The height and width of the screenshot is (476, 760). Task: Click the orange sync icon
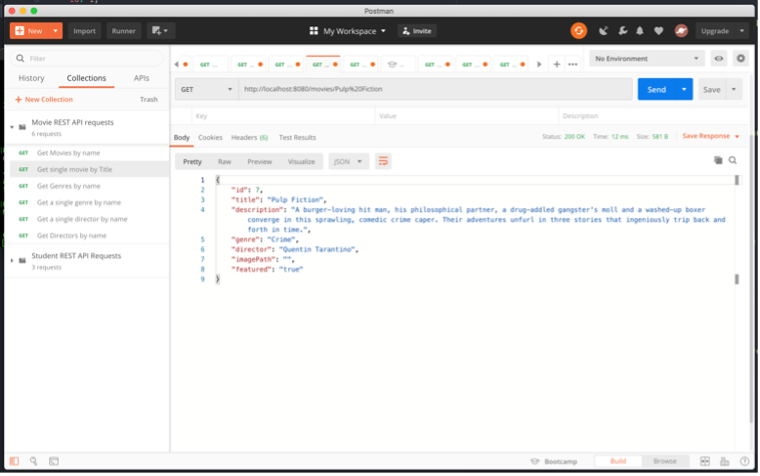[x=578, y=31]
